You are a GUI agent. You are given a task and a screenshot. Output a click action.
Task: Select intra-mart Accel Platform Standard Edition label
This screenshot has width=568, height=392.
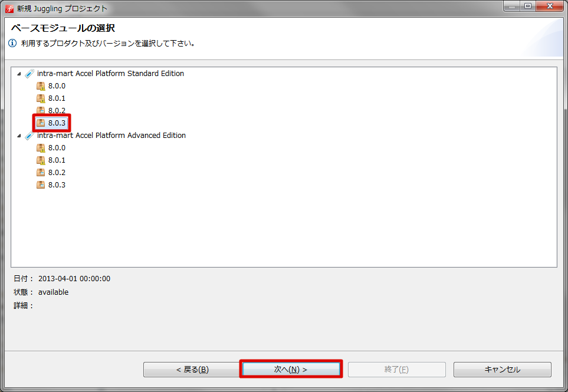[110, 74]
